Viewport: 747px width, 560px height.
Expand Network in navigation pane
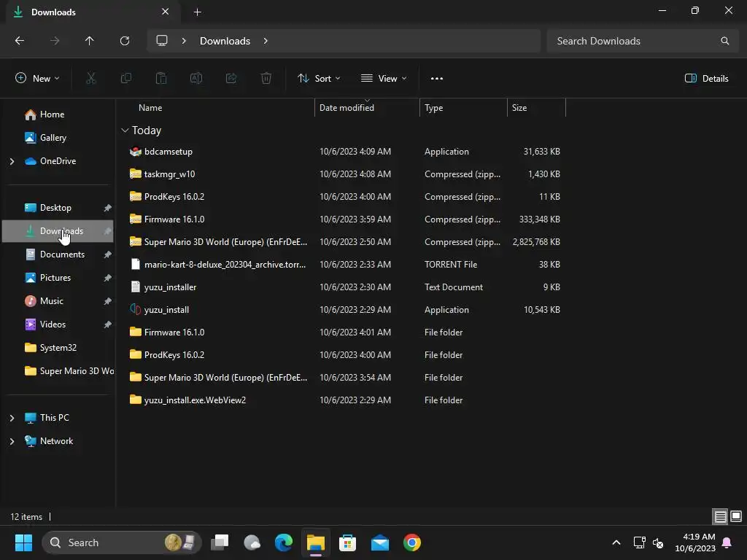coord(12,441)
